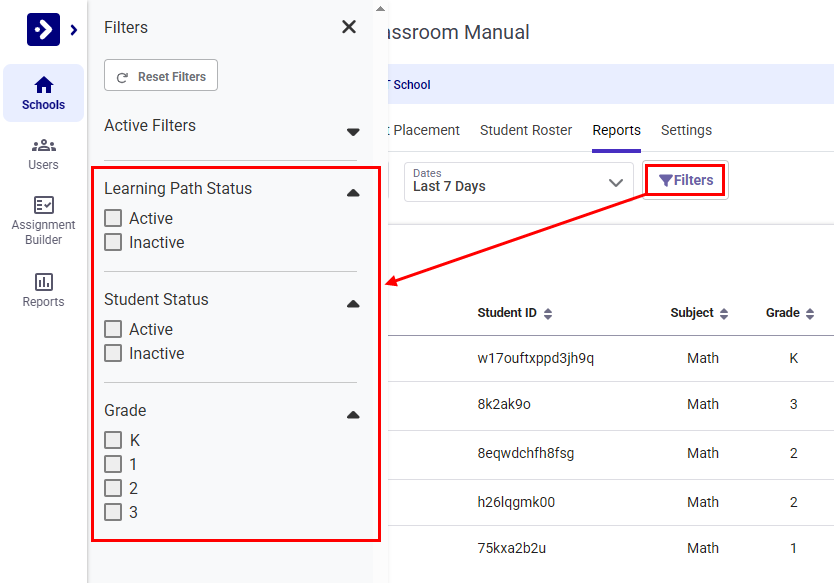Image resolution: width=834 pixels, height=583 pixels.
Task: Check Inactive under Student Status
Action: click(112, 353)
